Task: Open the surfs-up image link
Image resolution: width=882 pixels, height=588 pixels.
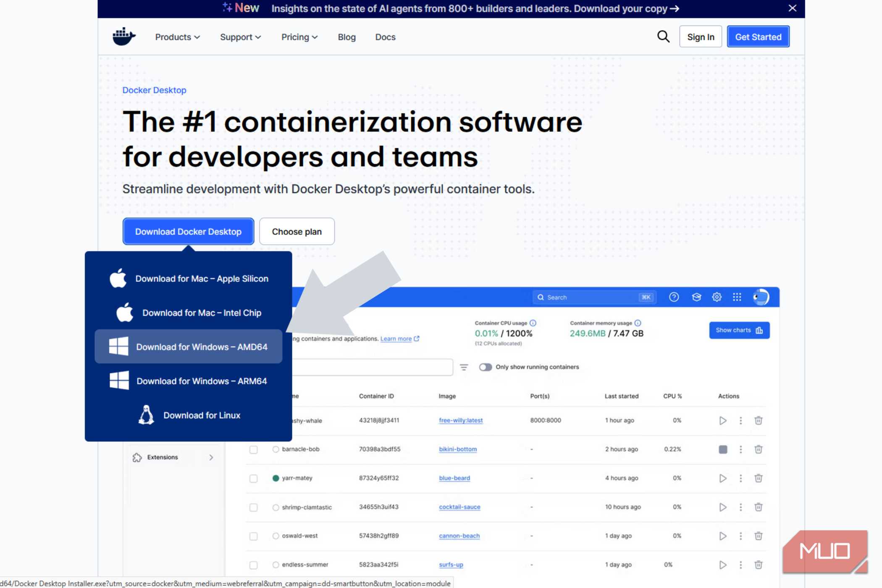Action: pyautogui.click(x=451, y=565)
